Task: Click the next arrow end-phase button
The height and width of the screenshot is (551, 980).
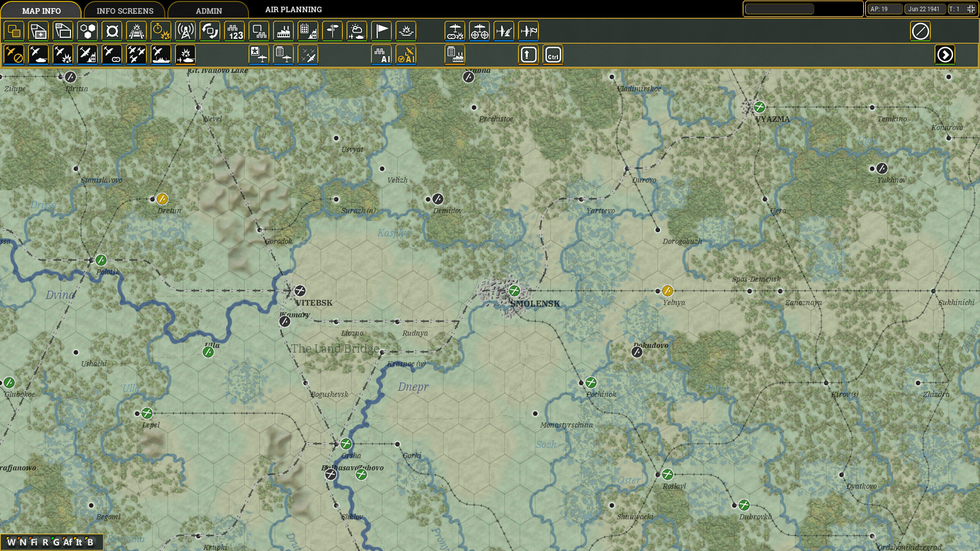Action: [x=945, y=55]
